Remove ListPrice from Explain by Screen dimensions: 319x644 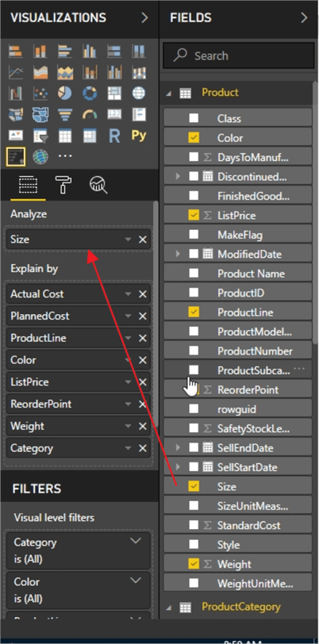point(143,382)
